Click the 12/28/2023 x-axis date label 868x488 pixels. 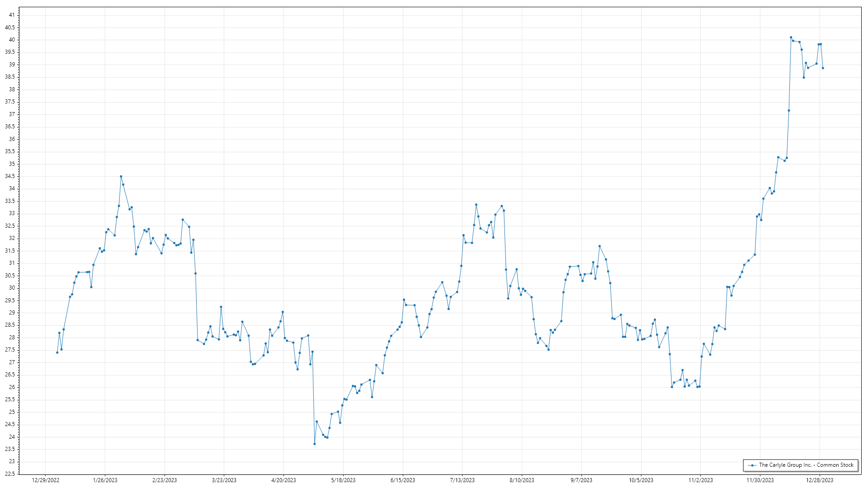(x=820, y=480)
